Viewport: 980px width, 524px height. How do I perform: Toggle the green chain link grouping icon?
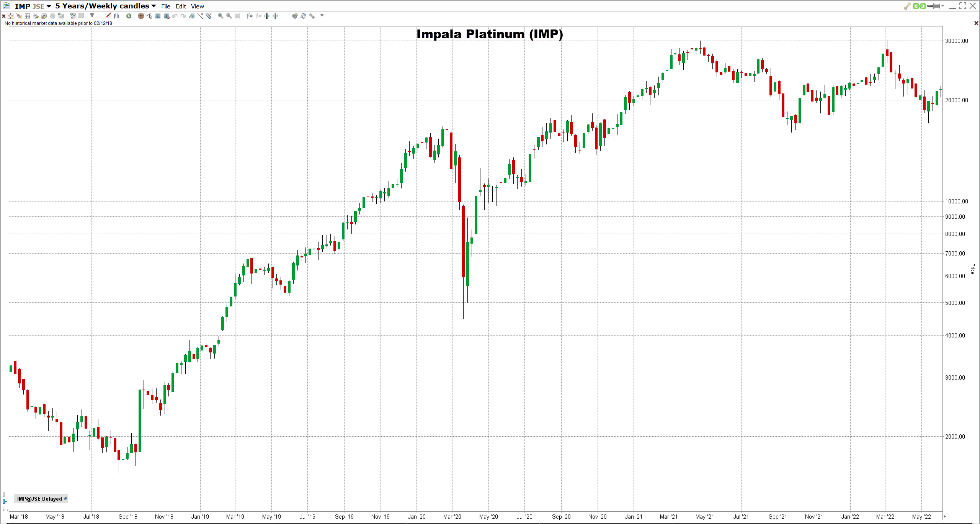[x=919, y=6]
